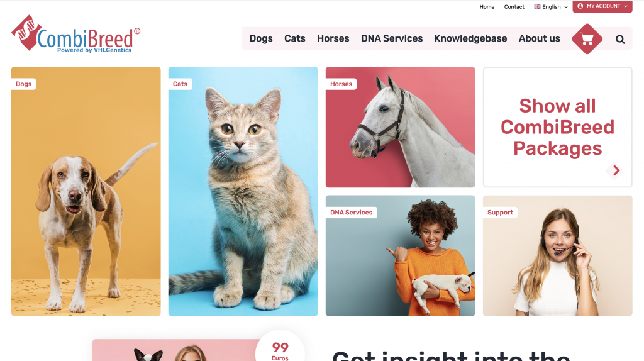This screenshot has width=644, height=361.
Task: Open the DNA Services menu
Action: point(392,38)
